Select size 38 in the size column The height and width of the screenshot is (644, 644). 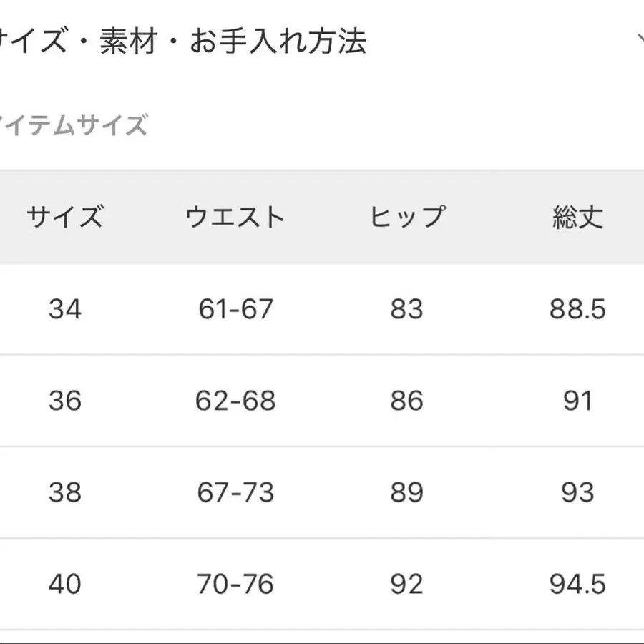pos(65,492)
